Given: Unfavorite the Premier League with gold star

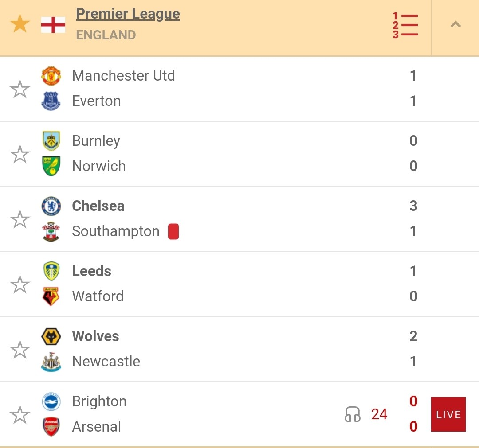Looking at the screenshot, I should (20, 23).
